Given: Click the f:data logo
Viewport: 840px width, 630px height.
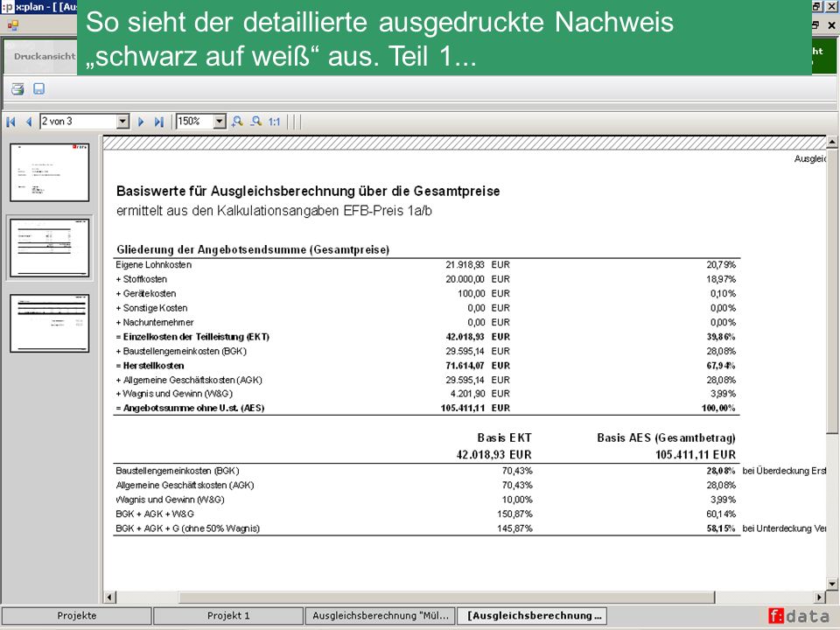Looking at the screenshot, I should [799, 616].
